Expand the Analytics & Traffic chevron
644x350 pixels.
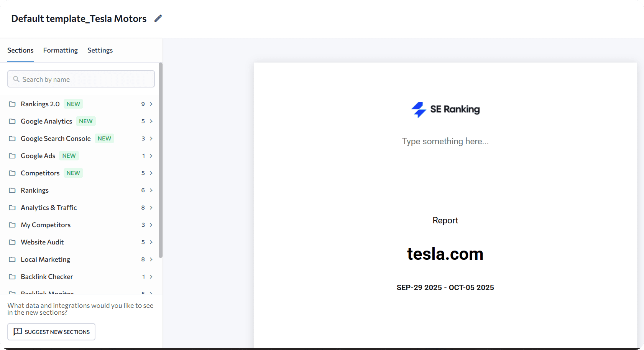(x=151, y=208)
